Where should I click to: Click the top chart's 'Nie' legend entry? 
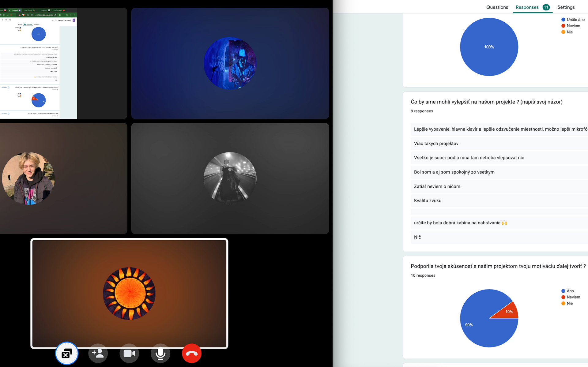pos(567,32)
